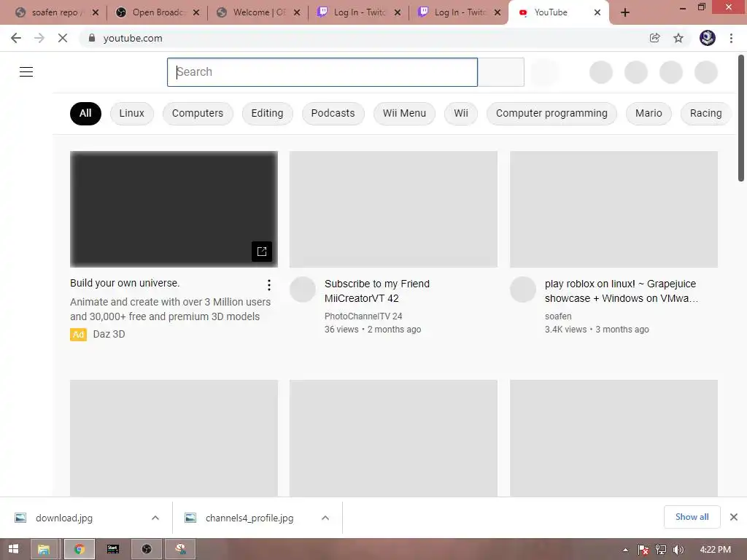Click the search submit button
Image resolution: width=747 pixels, height=560 pixels.
click(500, 72)
